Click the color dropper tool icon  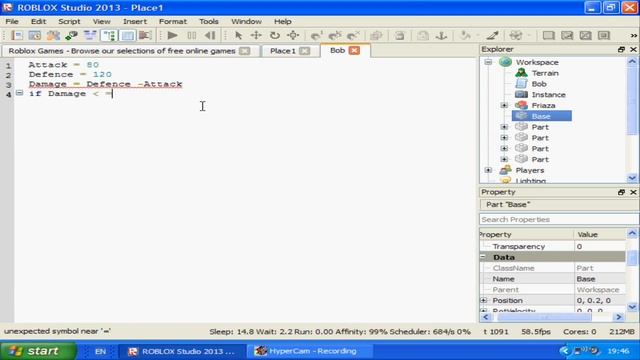(x=493, y=36)
